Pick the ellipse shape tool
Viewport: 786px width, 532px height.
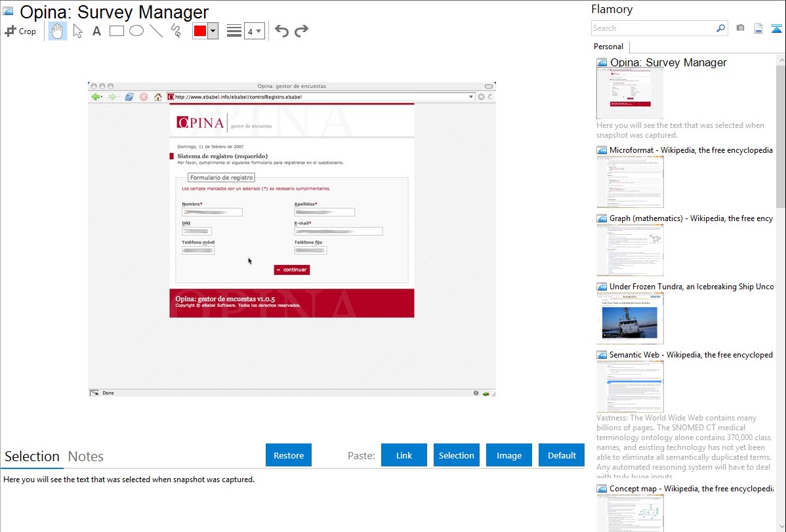pos(136,31)
